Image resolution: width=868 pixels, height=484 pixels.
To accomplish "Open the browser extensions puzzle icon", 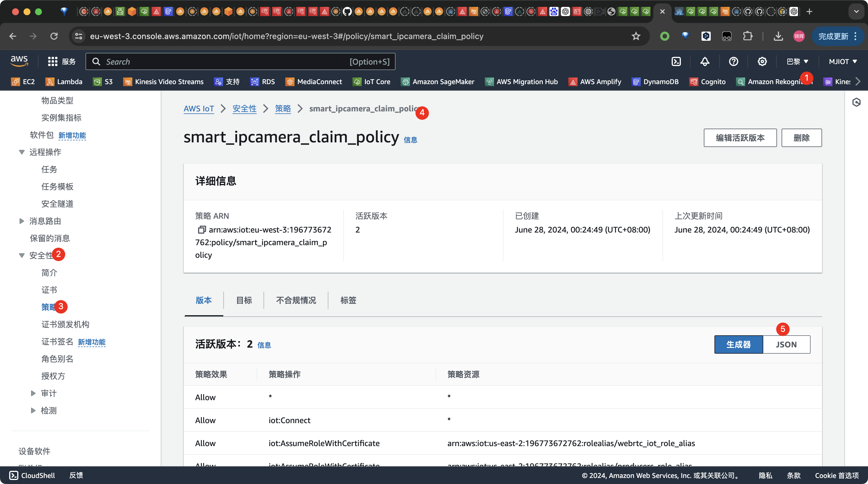I will coord(747,36).
